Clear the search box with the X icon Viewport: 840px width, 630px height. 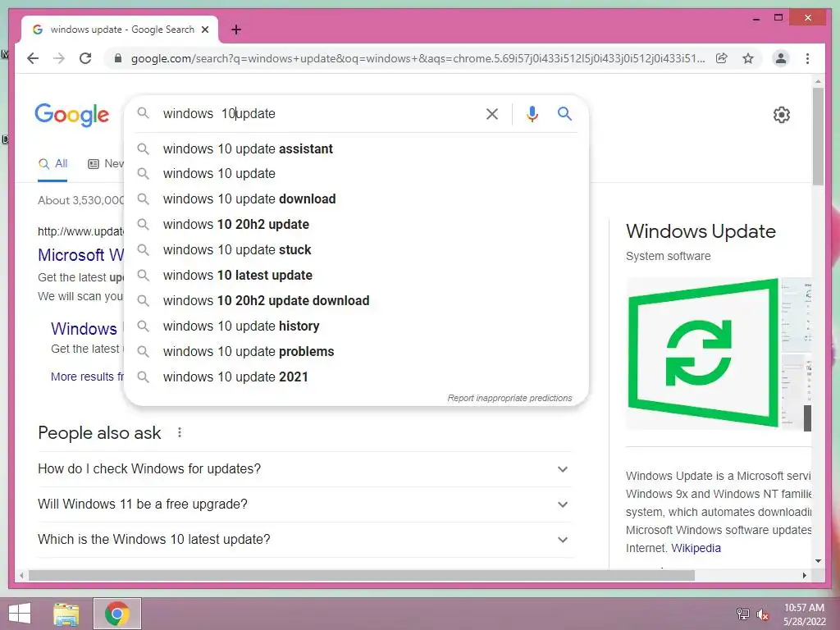pyautogui.click(x=492, y=113)
